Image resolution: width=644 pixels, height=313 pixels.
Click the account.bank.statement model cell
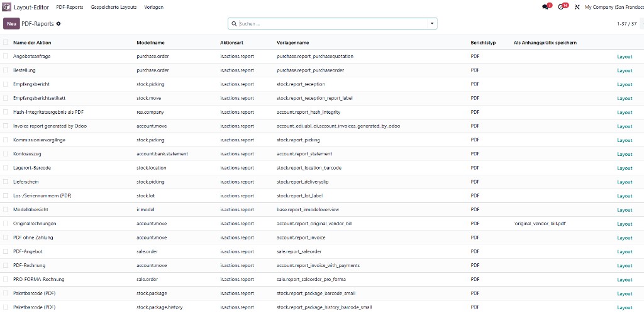[x=162, y=154]
